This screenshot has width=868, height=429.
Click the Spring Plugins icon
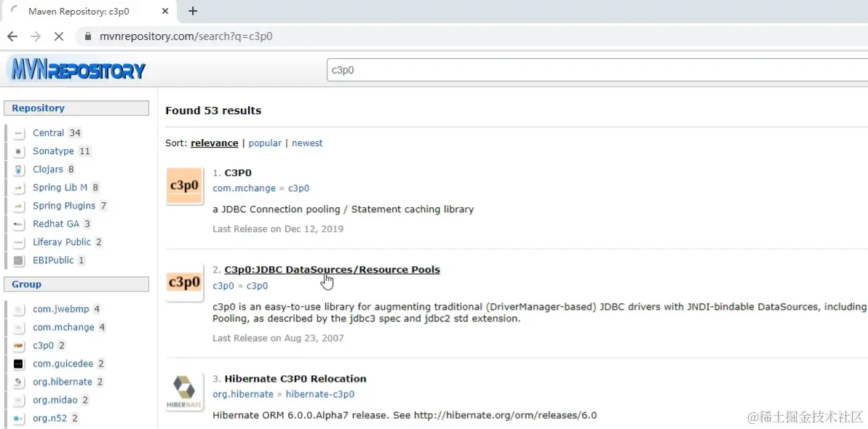click(x=20, y=207)
